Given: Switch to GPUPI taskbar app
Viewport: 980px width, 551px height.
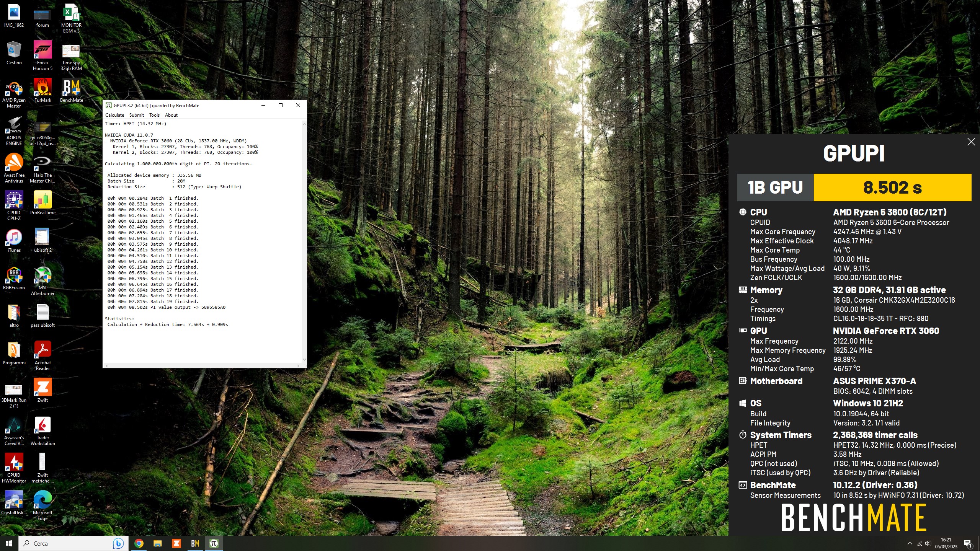Looking at the screenshot, I should (214, 543).
